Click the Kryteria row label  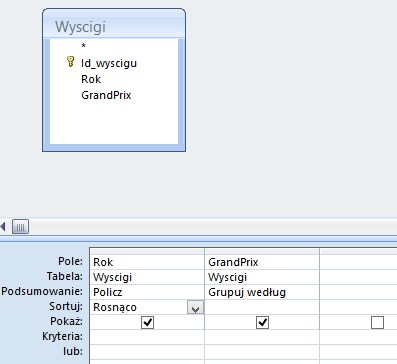coord(62,336)
